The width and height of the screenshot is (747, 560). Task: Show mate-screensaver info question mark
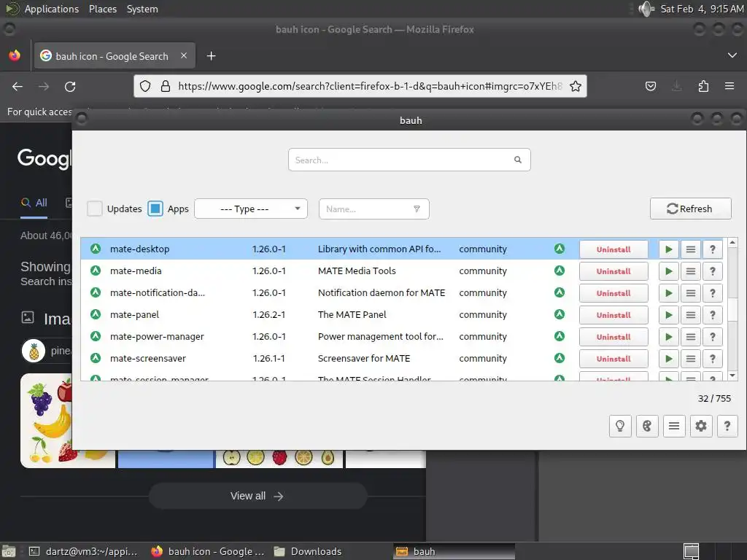[x=712, y=359]
